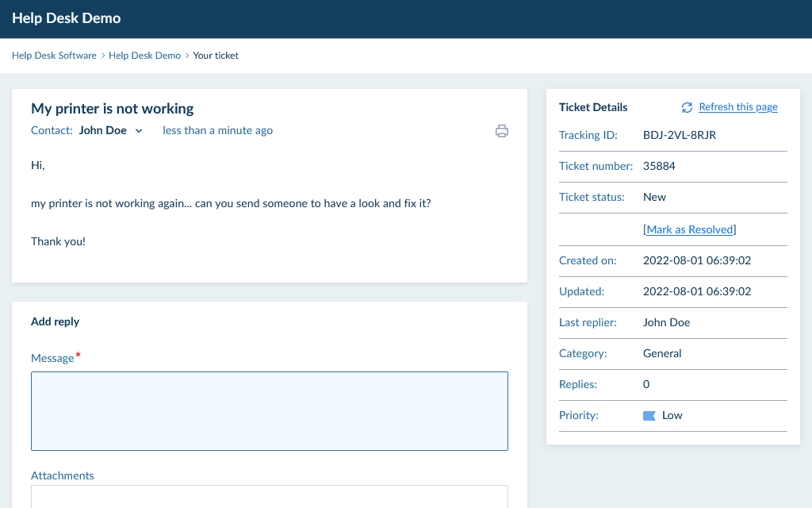Click the first breadcrumb separator arrow

pyautogui.click(x=103, y=56)
